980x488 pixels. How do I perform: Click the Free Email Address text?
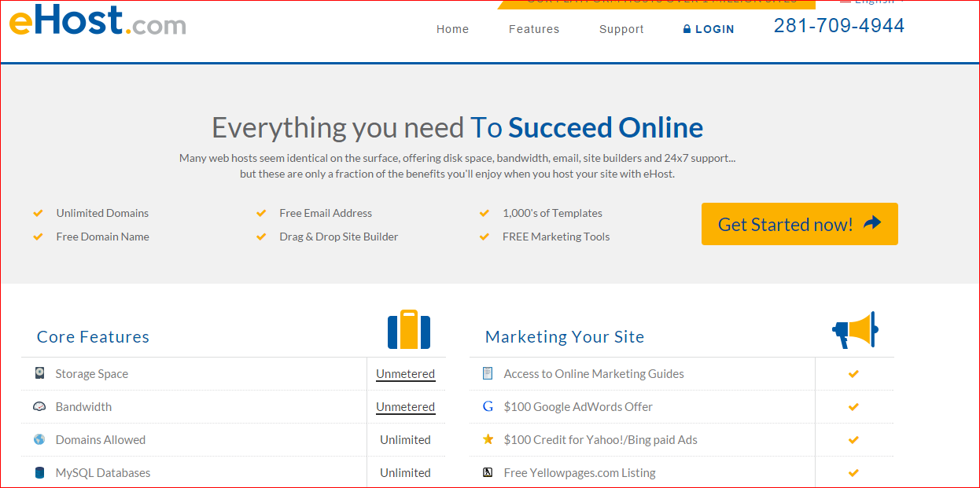326,213
